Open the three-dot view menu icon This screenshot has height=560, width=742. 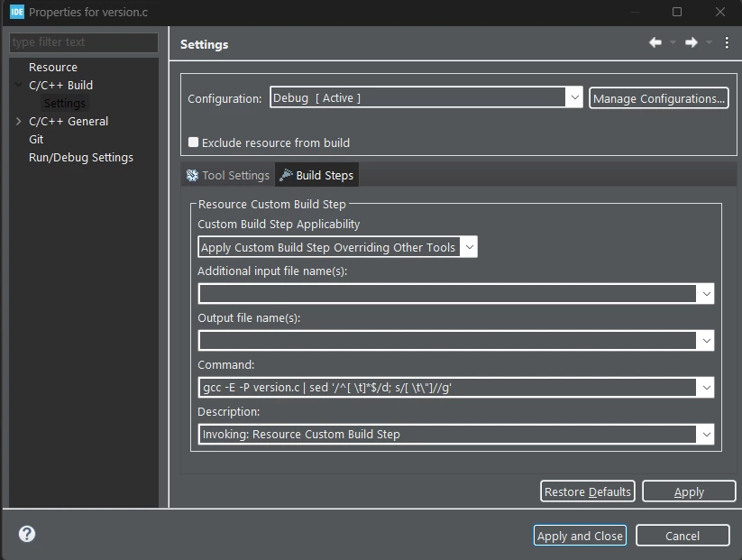pyautogui.click(x=727, y=42)
